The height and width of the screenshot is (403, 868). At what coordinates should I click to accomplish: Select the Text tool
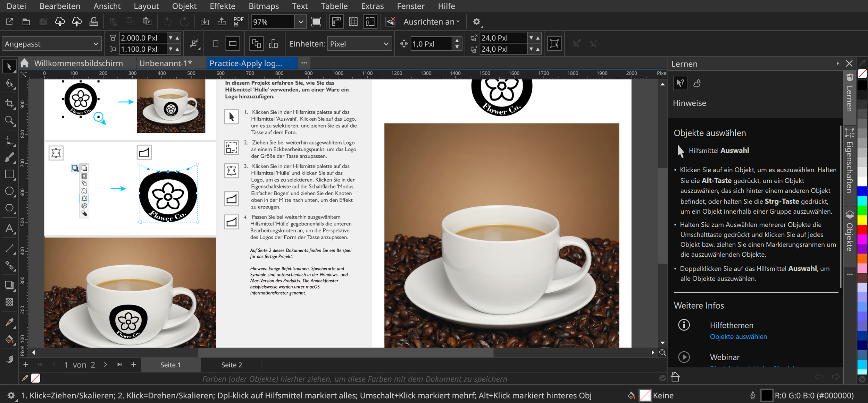click(9, 229)
